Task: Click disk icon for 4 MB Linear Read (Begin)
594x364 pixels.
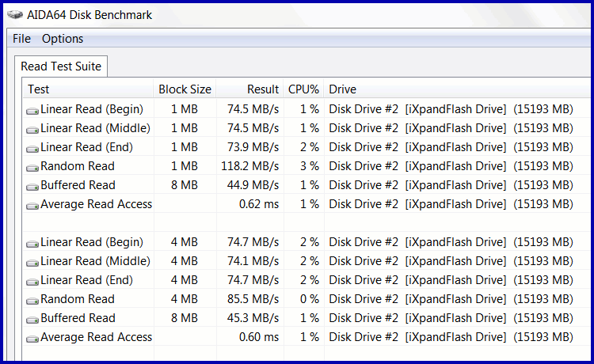Action: pyautogui.click(x=32, y=243)
